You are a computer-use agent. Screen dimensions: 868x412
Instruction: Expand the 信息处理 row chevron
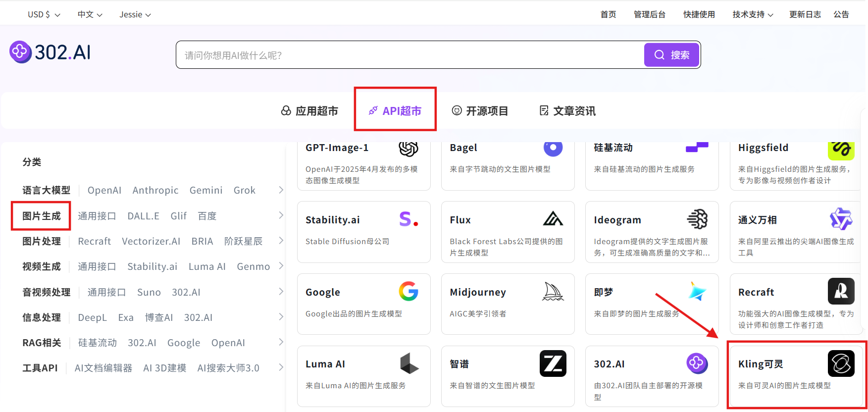(281, 317)
